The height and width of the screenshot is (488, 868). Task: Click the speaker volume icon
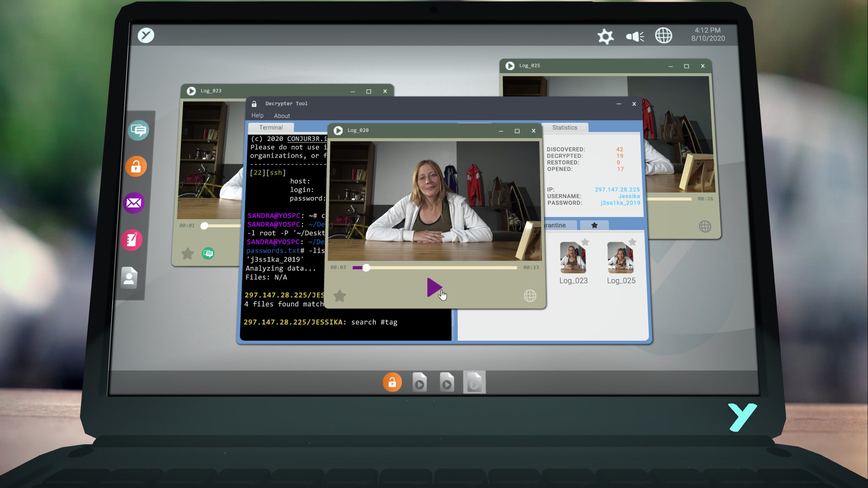click(x=635, y=36)
